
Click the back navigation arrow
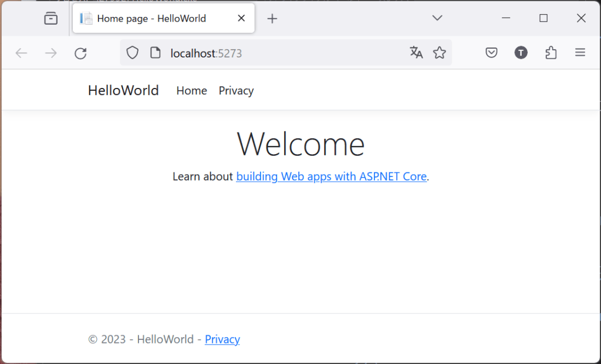point(22,53)
